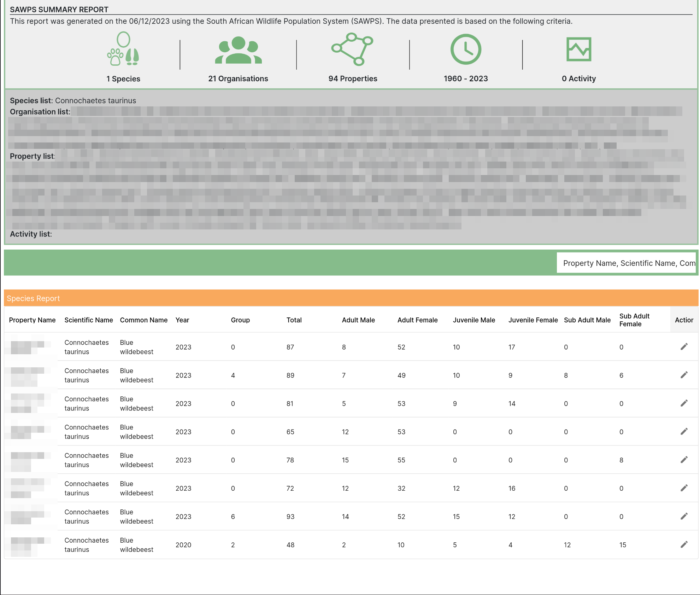Click the Scientific Name column header
The width and height of the screenshot is (700, 595).
[89, 320]
